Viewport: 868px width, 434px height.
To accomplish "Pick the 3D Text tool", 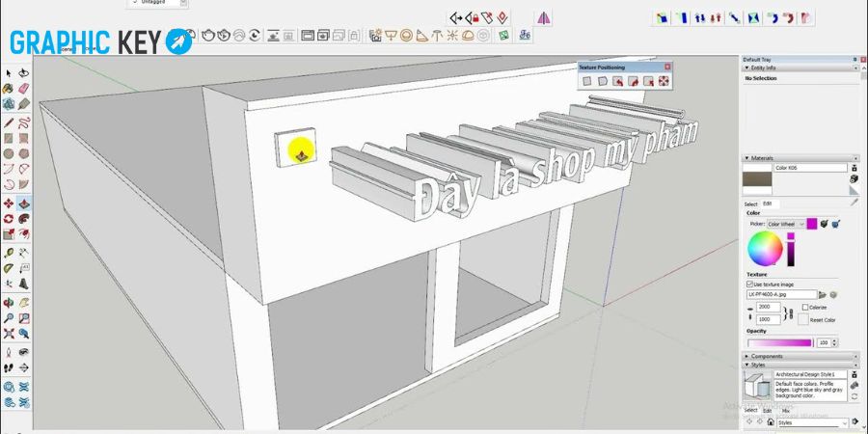I will pos(24,284).
